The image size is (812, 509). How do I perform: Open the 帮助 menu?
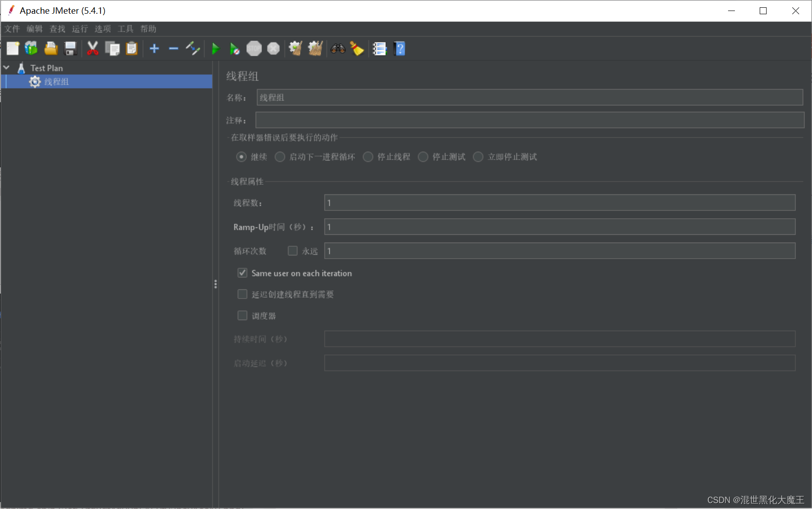148,29
